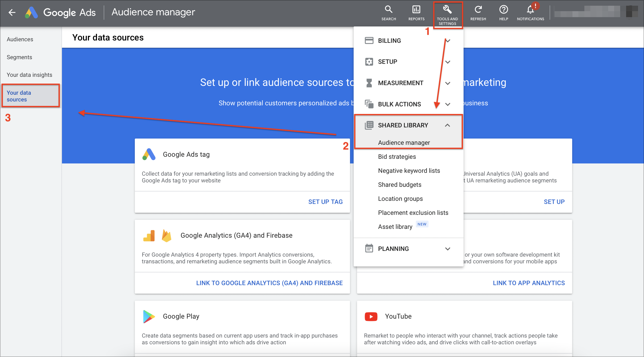The width and height of the screenshot is (644, 357).
Task: Click Google Analytics (GA4) and Firebase title
Action: click(x=236, y=235)
